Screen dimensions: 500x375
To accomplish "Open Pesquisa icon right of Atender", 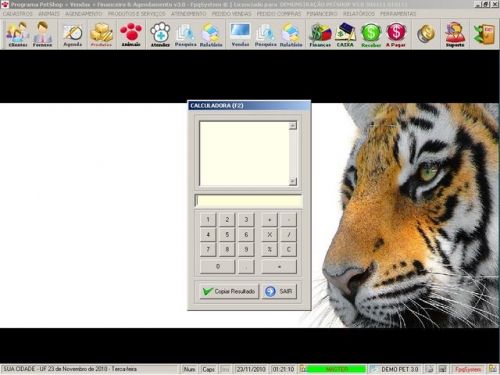I will pyautogui.click(x=186, y=34).
